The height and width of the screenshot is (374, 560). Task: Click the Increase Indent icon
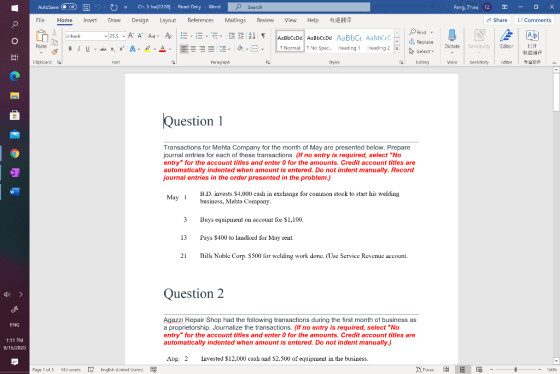[241, 36]
